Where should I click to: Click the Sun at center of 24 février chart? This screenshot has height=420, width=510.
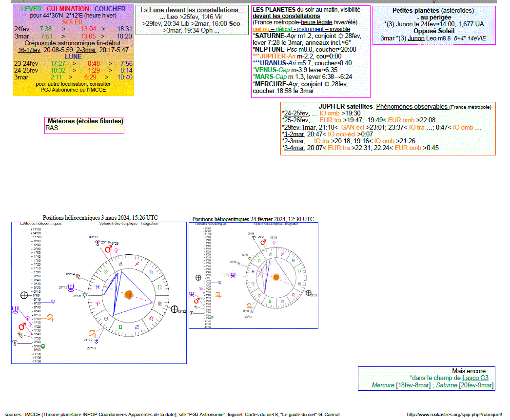[276, 277]
